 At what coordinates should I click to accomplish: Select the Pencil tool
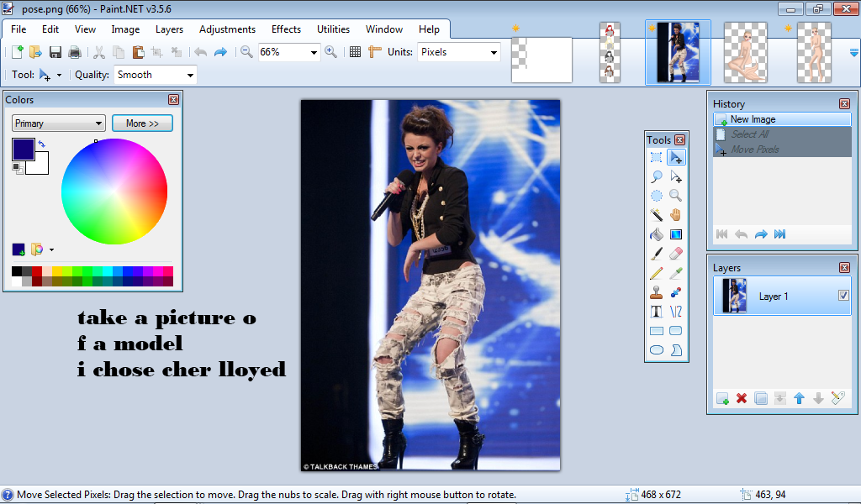pyautogui.click(x=656, y=272)
